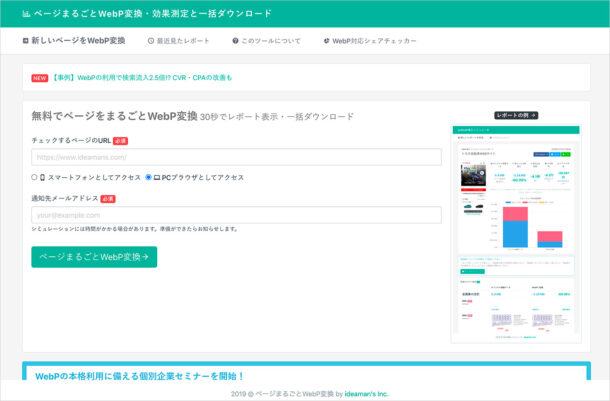Click the question mark icon in navigation
610x401 pixels.
click(x=235, y=41)
